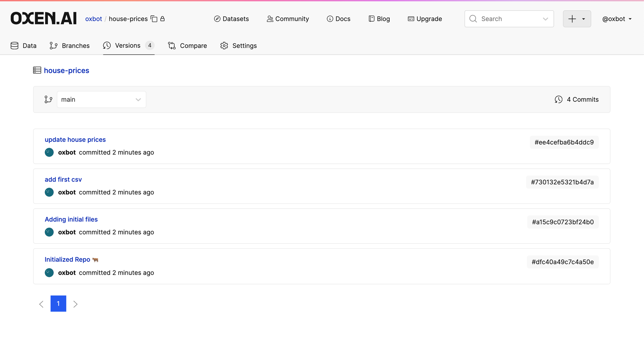
Task: Click commit hash #dfc40a49c7c4a50e
Action: coord(563,262)
